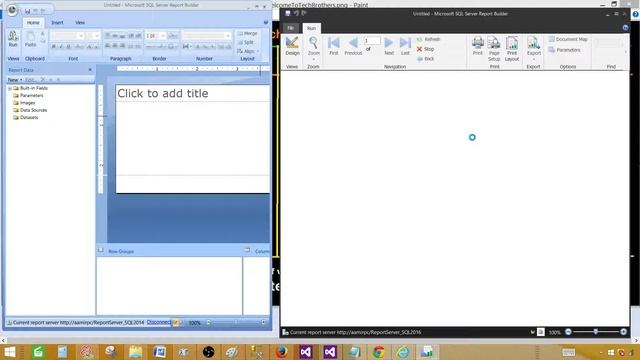Jump to the Last page
The height and width of the screenshot is (360, 640).
click(405, 46)
